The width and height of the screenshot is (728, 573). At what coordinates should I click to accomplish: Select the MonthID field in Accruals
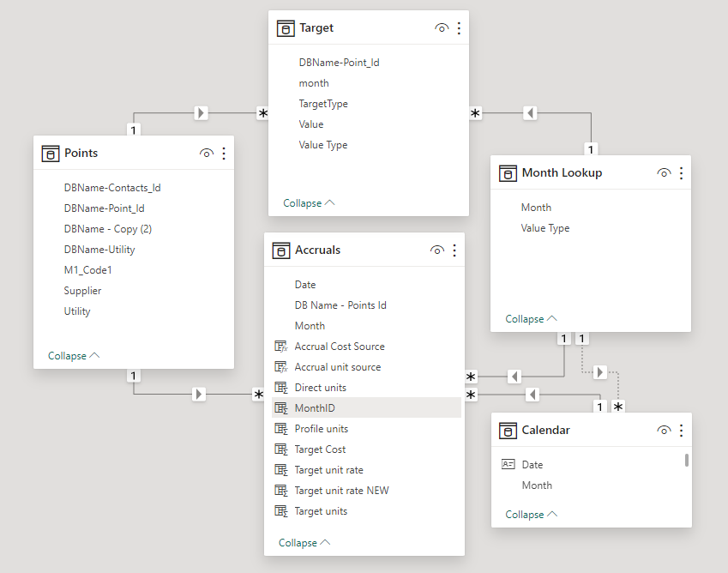[x=315, y=408]
